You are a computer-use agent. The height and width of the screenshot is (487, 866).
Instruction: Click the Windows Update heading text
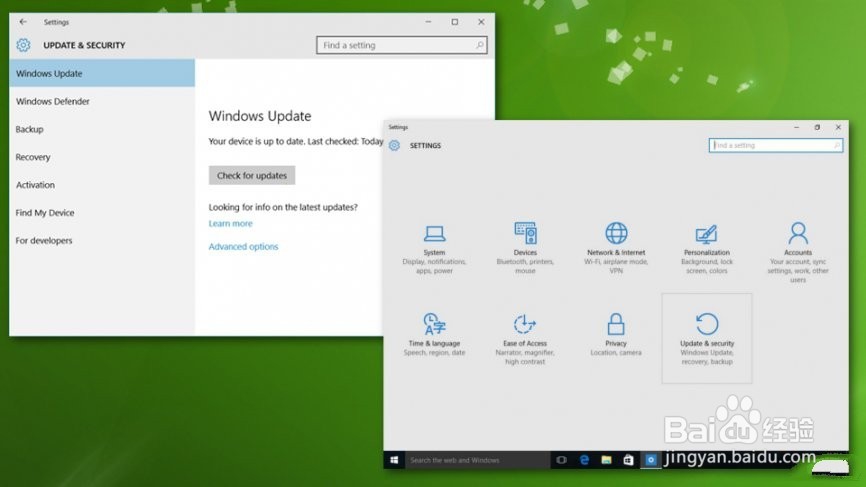pyautogui.click(x=260, y=116)
